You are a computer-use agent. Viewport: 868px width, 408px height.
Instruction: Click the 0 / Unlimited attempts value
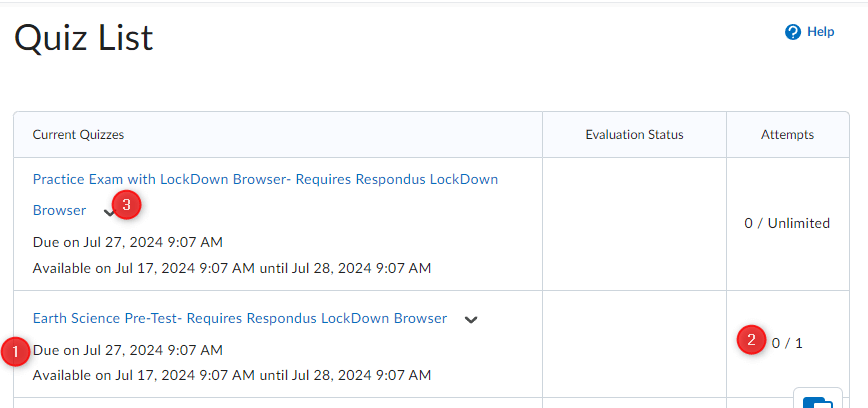coord(787,223)
